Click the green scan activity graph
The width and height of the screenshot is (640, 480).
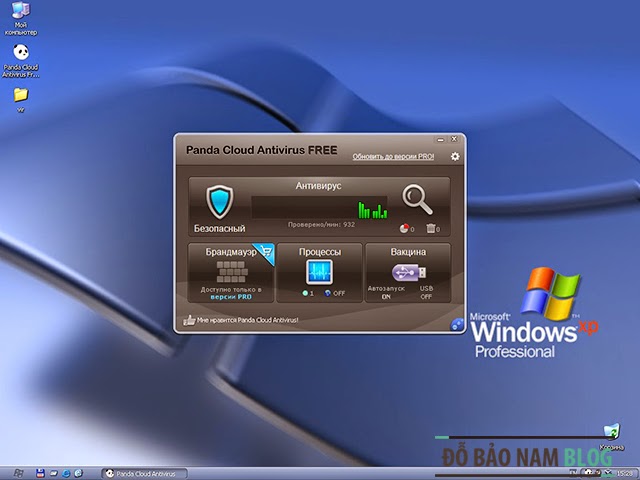click(x=372, y=209)
